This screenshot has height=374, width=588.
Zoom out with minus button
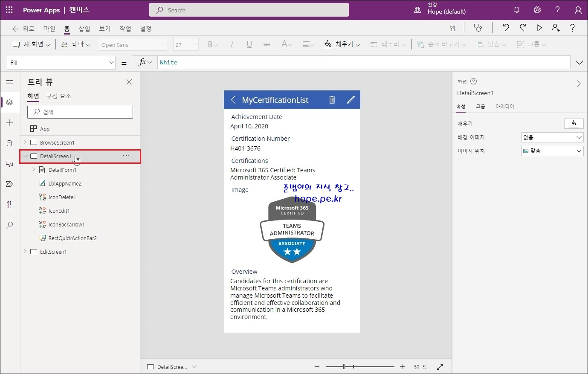[x=317, y=367]
